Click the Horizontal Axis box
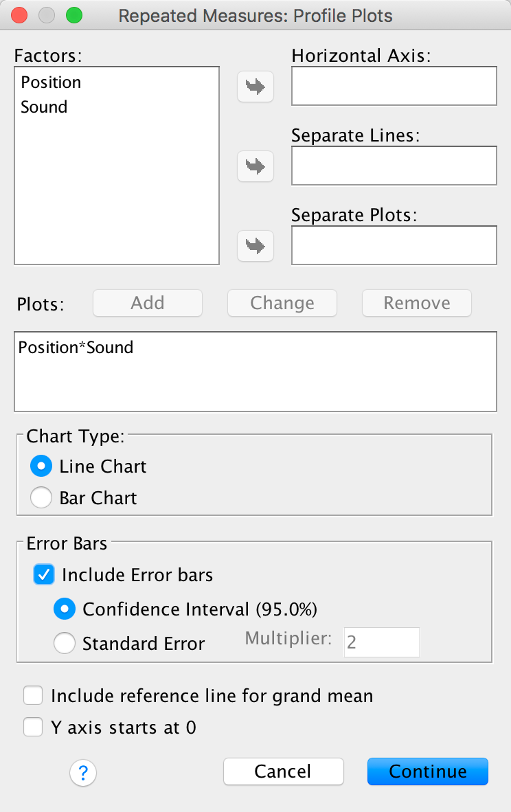The image size is (511, 812). tap(394, 87)
